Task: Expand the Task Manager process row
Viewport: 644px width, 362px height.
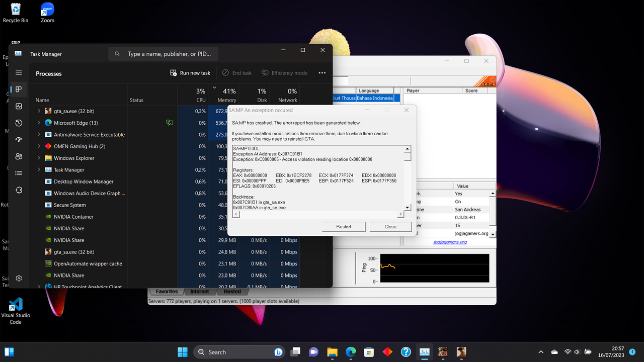Action: coord(39,170)
